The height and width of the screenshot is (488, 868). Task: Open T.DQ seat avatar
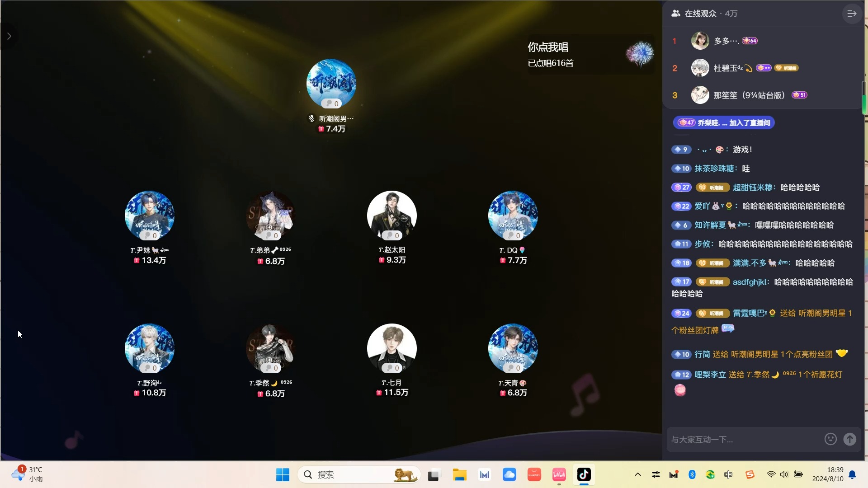click(513, 216)
